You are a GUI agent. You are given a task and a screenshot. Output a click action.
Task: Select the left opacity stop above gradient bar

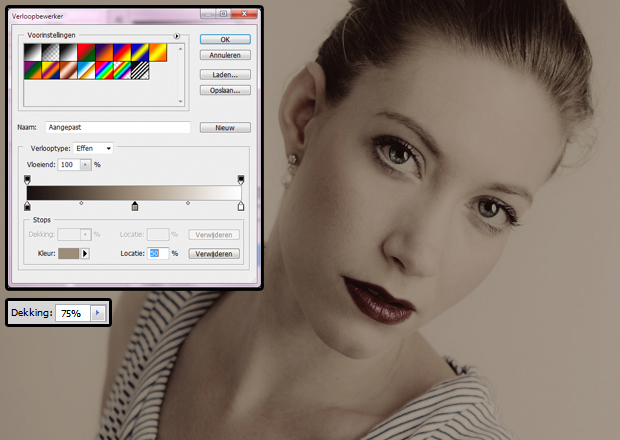tap(27, 180)
